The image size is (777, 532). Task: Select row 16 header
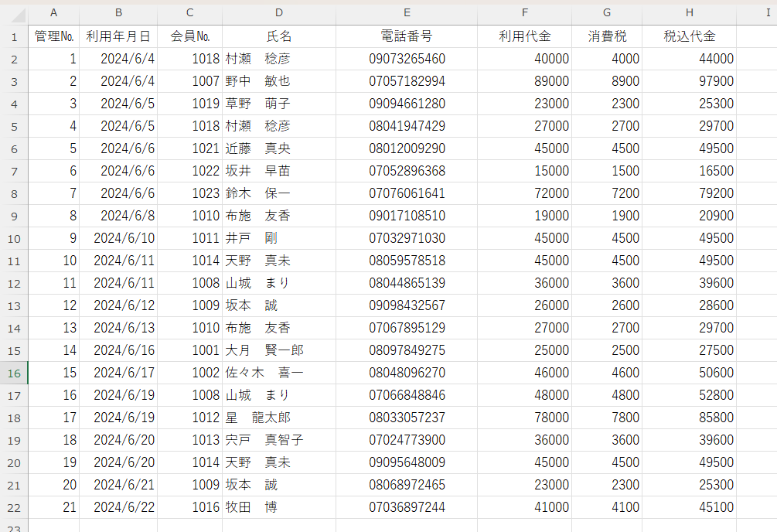[14, 373]
